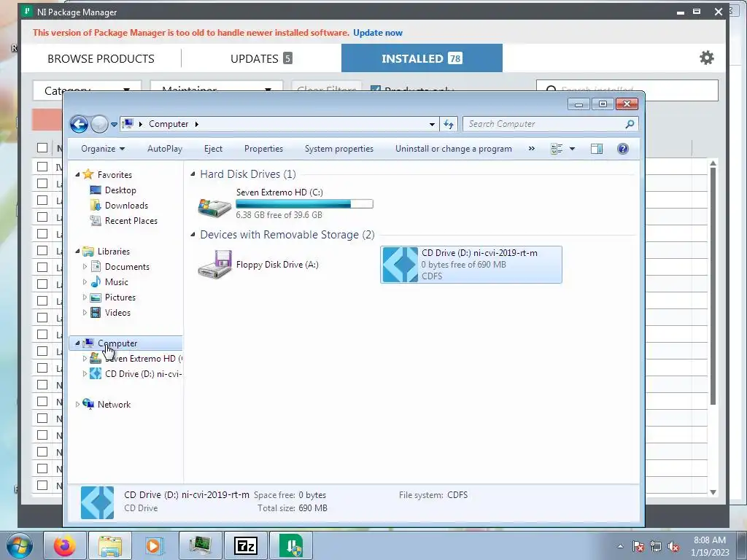Open Windows Explorer taskbar icon
The height and width of the screenshot is (560, 747).
click(x=110, y=545)
